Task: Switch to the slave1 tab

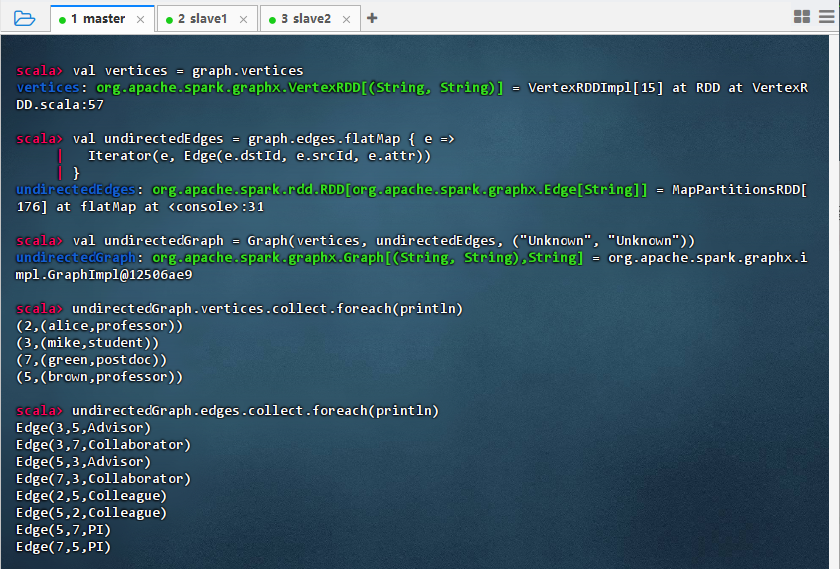Action: click(x=208, y=19)
